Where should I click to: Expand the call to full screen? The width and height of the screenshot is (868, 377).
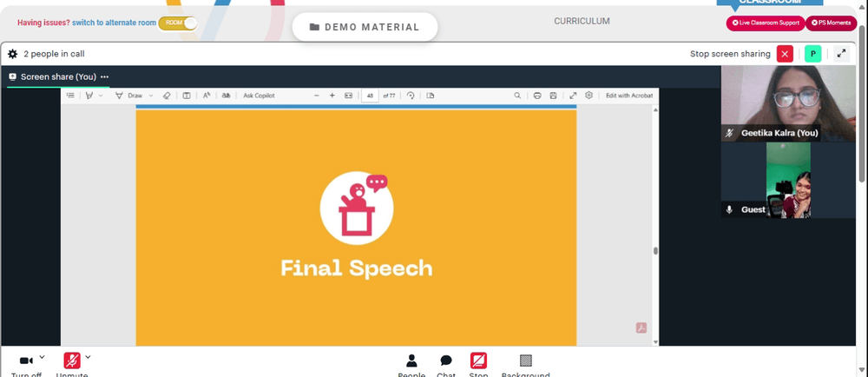(841, 54)
